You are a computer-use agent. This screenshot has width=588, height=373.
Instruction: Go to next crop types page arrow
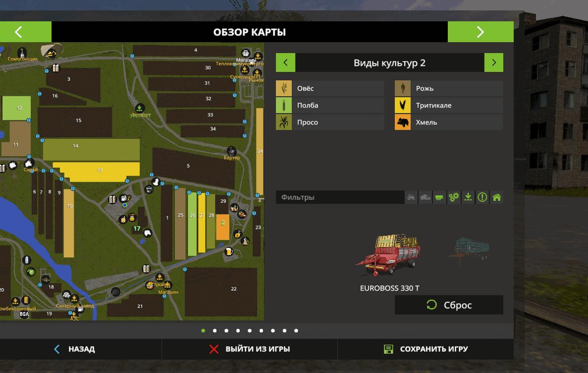click(493, 63)
